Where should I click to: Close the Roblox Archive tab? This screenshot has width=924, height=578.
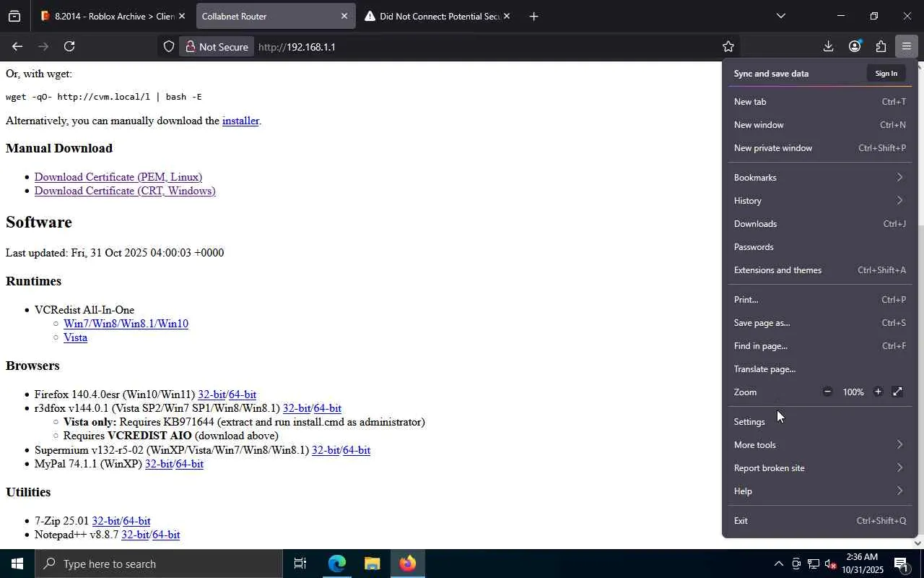[x=181, y=16]
